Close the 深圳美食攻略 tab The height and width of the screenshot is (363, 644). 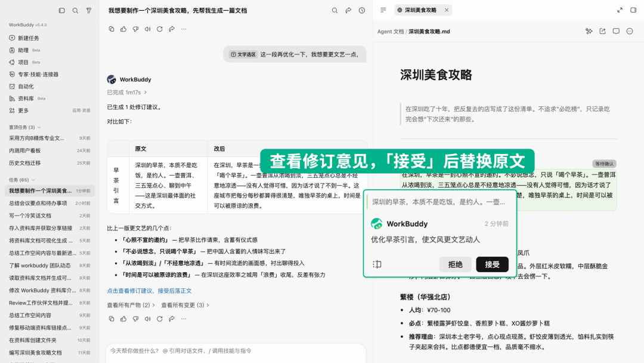click(x=447, y=10)
